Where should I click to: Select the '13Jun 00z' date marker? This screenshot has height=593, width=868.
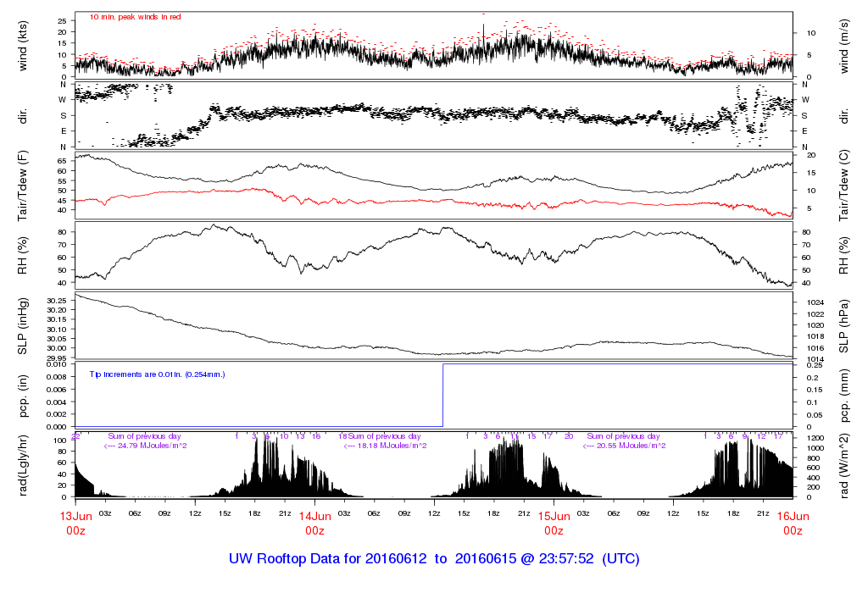pyautogui.click(x=75, y=524)
